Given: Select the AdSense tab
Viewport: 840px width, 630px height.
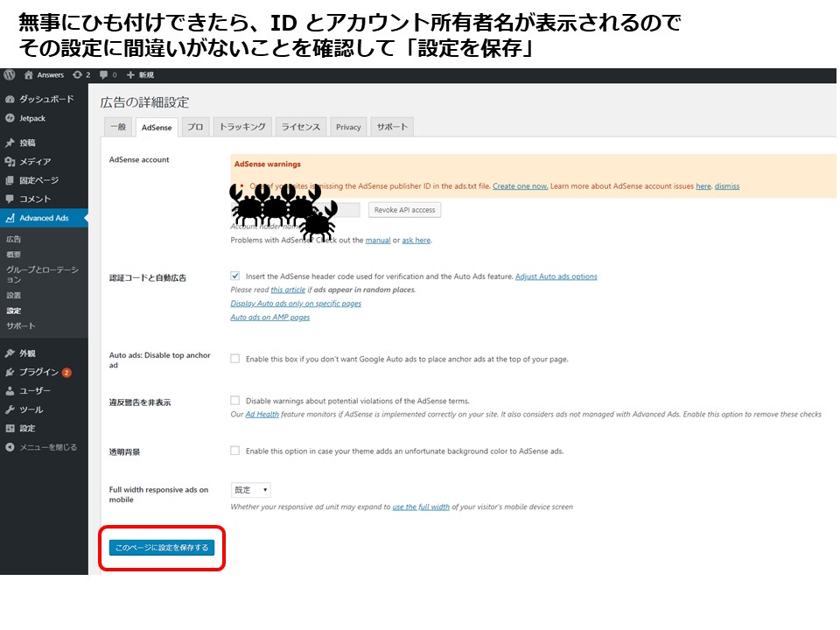Looking at the screenshot, I should click(x=157, y=128).
